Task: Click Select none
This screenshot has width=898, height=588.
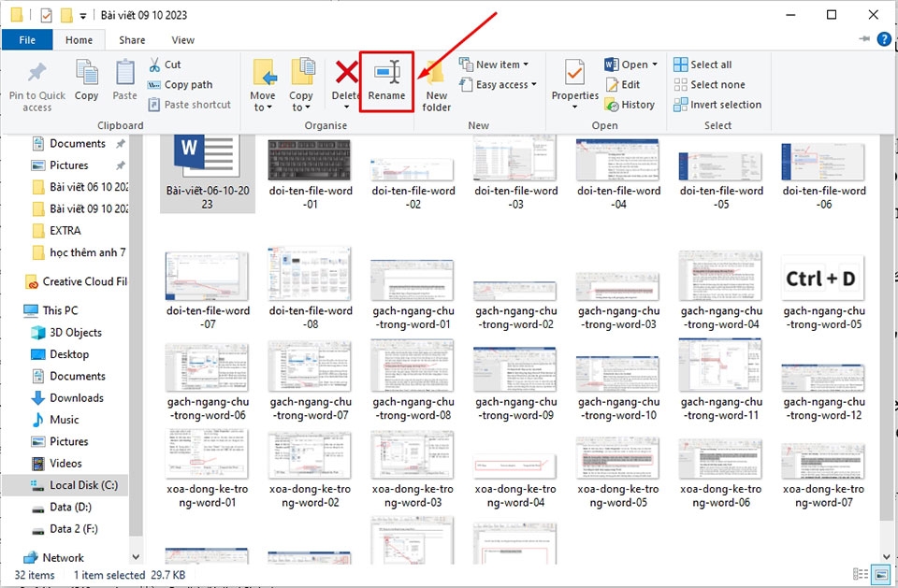Action: (710, 85)
